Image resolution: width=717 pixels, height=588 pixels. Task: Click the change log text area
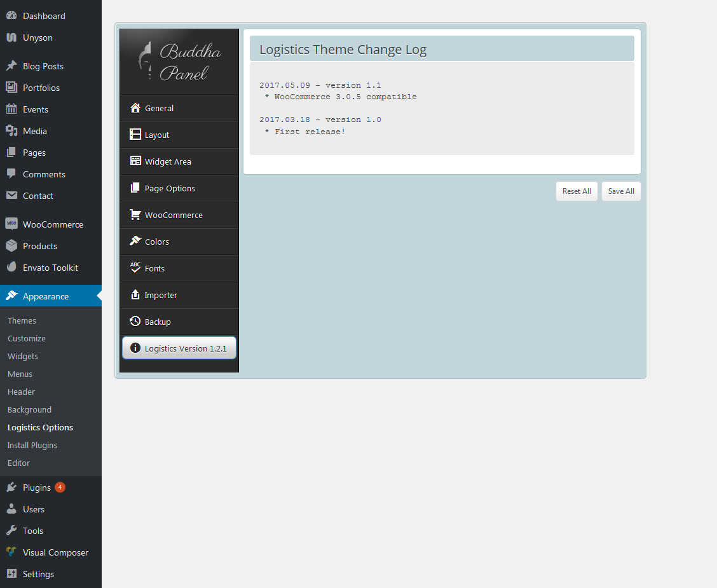click(x=442, y=108)
